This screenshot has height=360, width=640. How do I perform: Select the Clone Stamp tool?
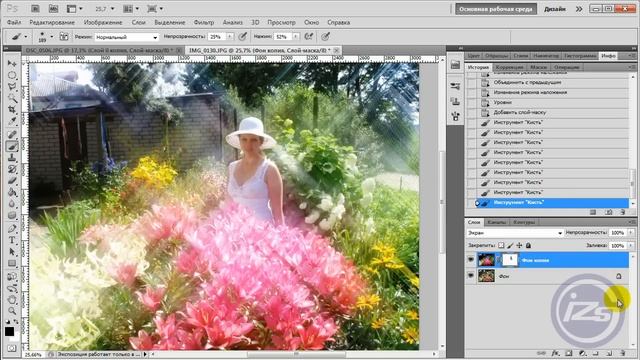(x=12, y=158)
